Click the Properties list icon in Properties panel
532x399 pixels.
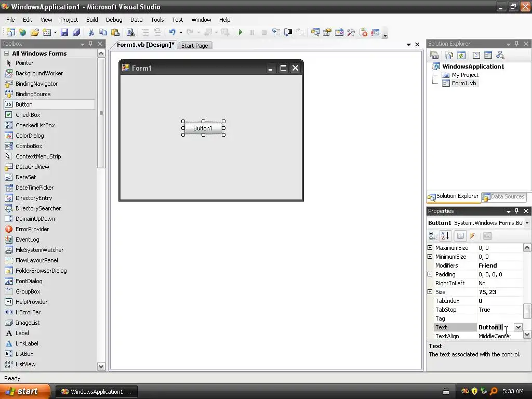tap(460, 235)
